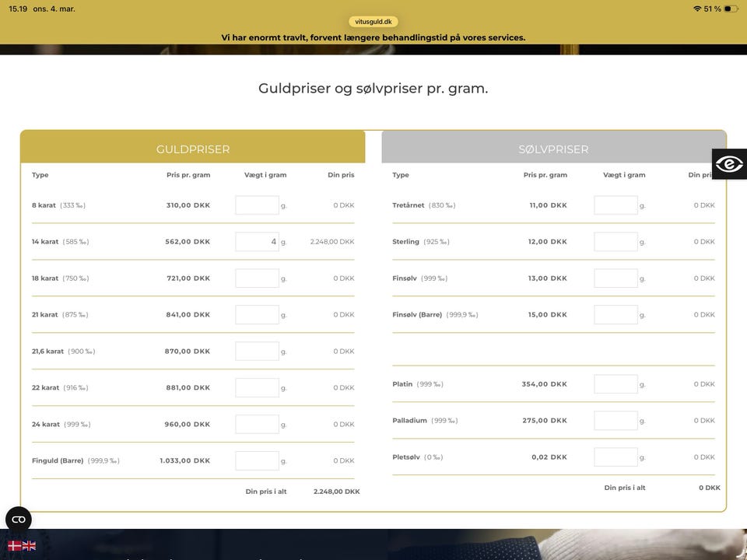Viewport: 747px width, 560px height.
Task: Click the 21,6 karat price 870,00 DKK
Action: (188, 352)
